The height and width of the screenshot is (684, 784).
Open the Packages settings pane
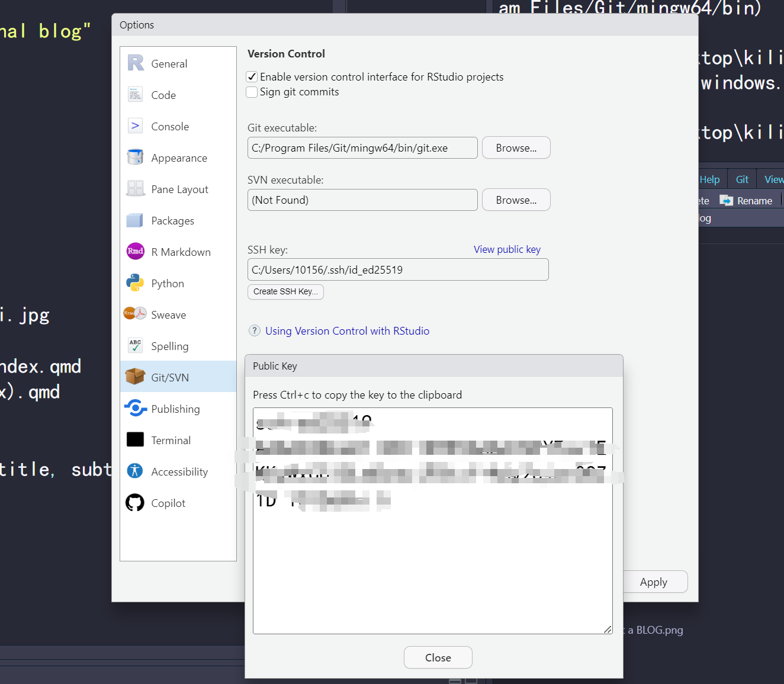[172, 220]
